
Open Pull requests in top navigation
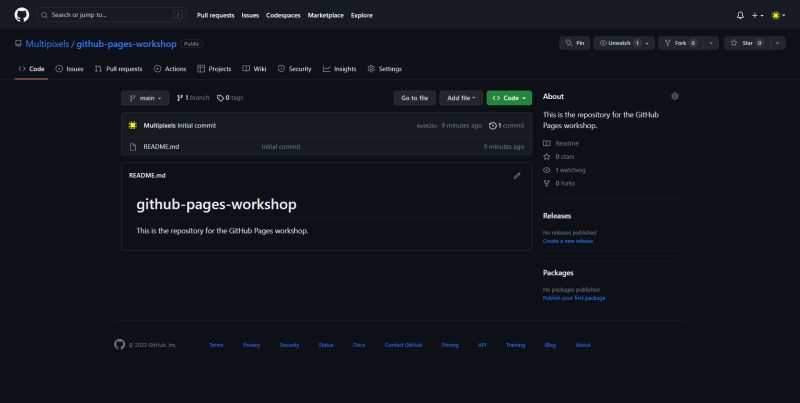click(215, 15)
